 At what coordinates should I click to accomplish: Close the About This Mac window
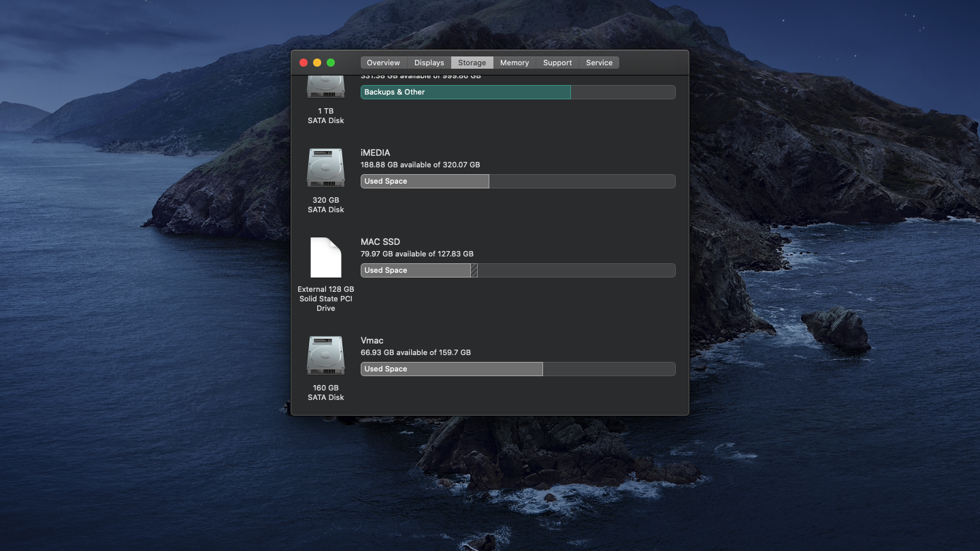click(304, 63)
